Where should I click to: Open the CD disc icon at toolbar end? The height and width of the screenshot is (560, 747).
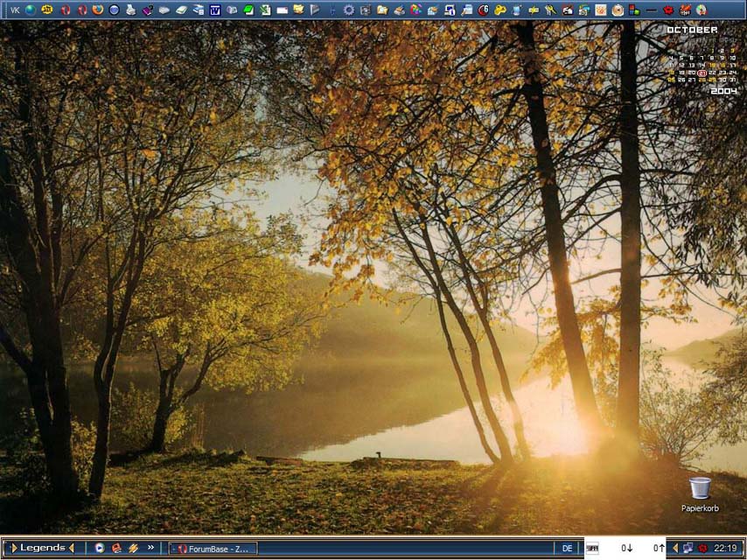(x=702, y=10)
